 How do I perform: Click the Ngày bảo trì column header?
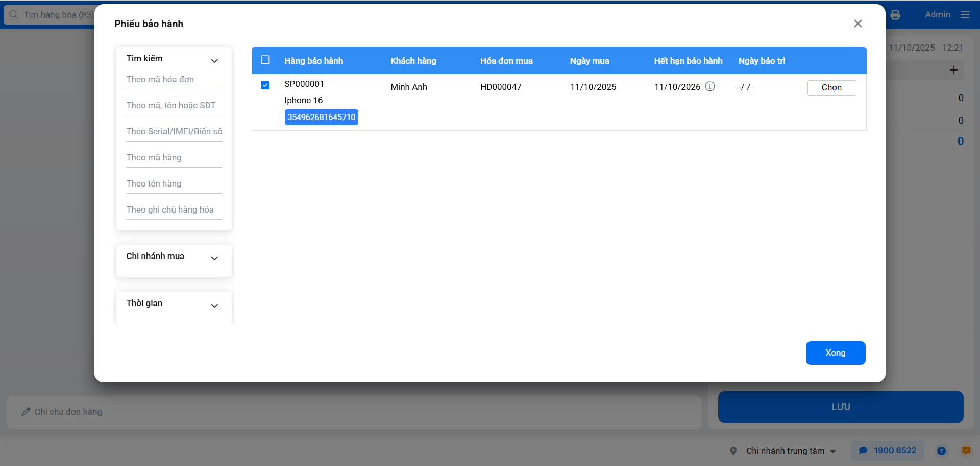[x=762, y=61]
